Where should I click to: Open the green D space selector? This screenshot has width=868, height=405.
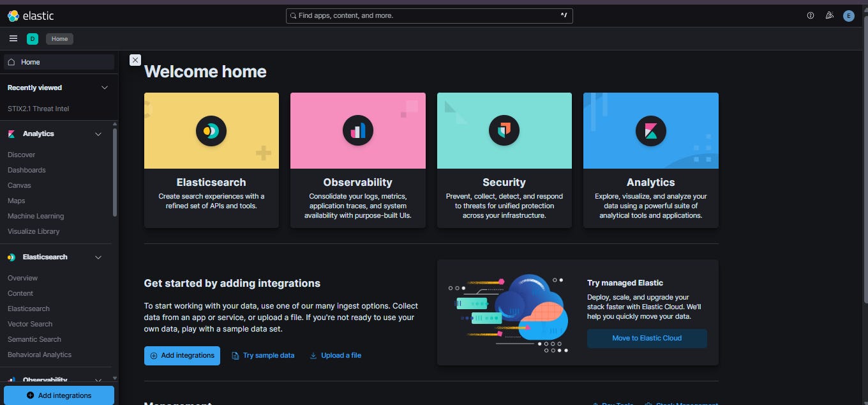[33, 39]
